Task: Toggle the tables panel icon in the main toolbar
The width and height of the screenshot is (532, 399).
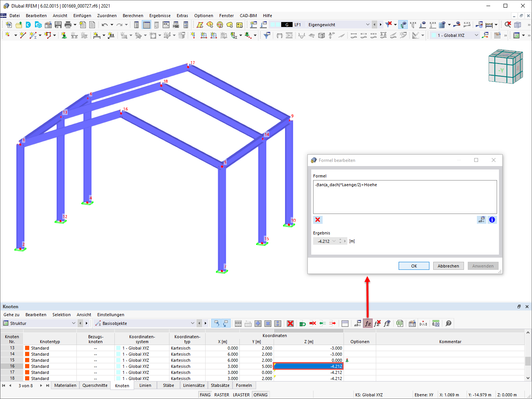Action: [x=146, y=25]
